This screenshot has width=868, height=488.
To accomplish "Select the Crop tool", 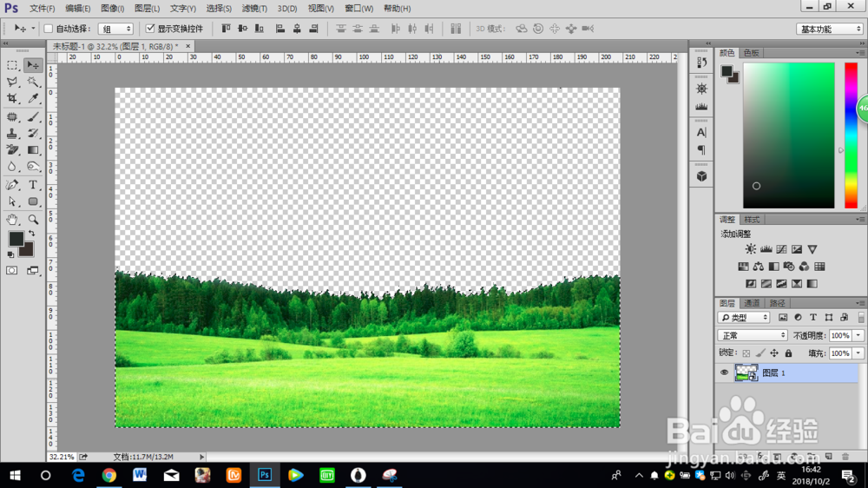I will [12, 99].
